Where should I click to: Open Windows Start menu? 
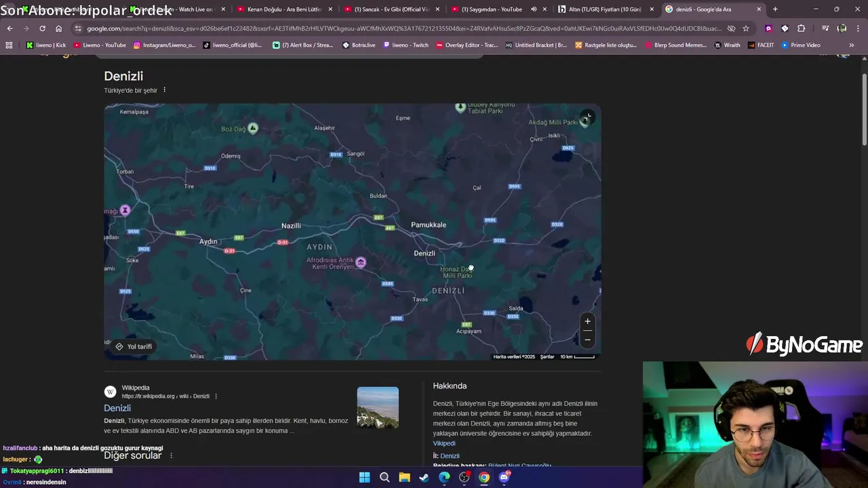tap(364, 477)
